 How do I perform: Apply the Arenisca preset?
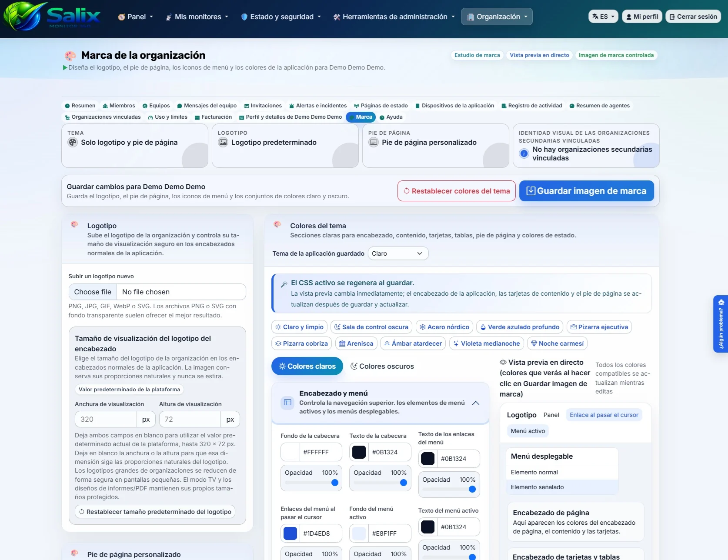[356, 343]
